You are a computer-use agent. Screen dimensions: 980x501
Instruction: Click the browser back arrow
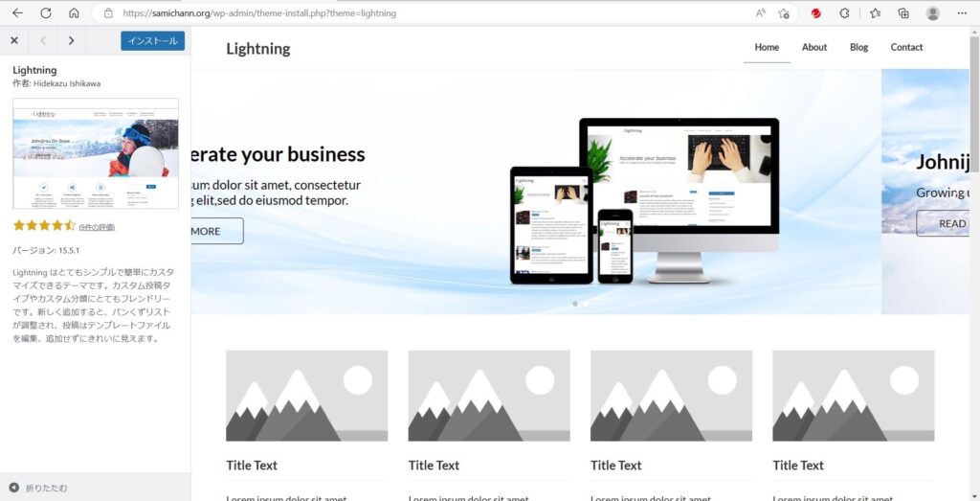17,13
